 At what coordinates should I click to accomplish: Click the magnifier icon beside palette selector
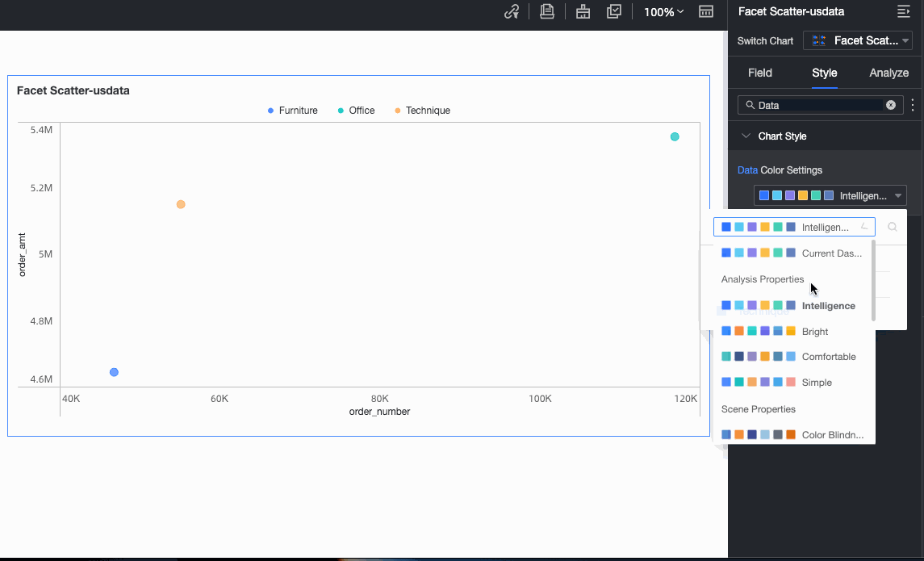coord(893,227)
